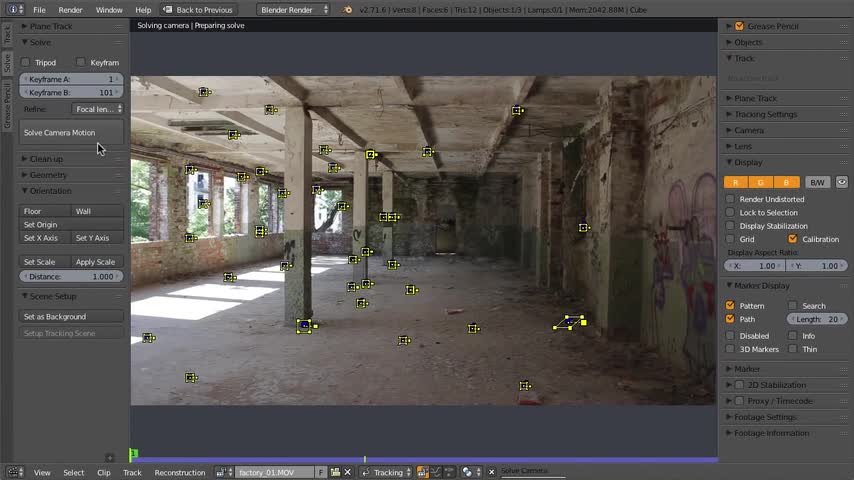Click the Set as Background button
Viewport: 854px width, 480px height.
tap(71, 317)
